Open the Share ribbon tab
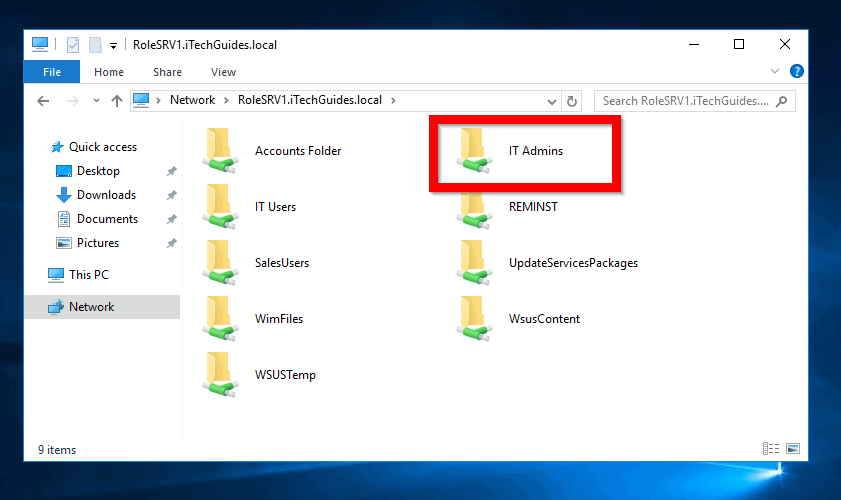The width and height of the screenshot is (841, 500). click(x=167, y=72)
